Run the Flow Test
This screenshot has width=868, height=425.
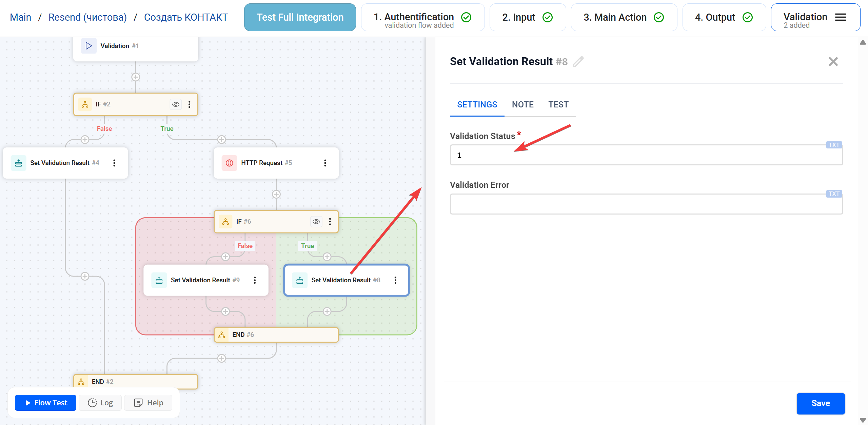pyautogui.click(x=45, y=403)
